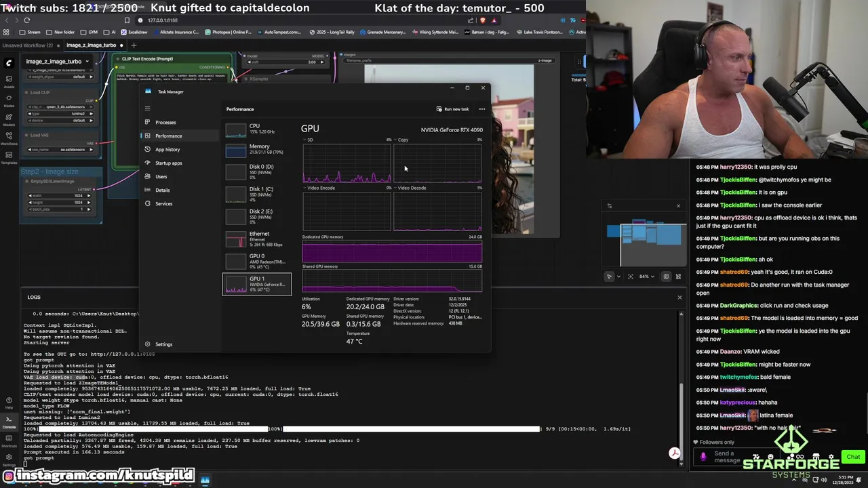Open the Copy graph engine dropdown
868x488 pixels.
[x=401, y=140]
